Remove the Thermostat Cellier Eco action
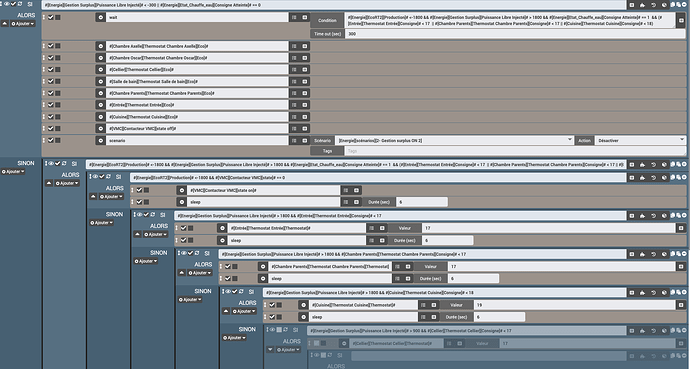Screen dimensions: 690x369 coord(100,69)
